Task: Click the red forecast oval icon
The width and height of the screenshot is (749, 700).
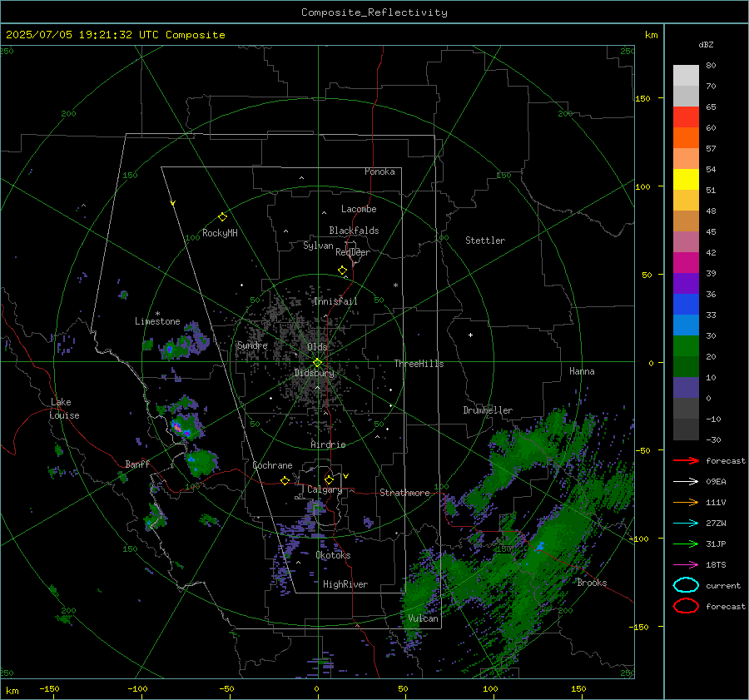Action: coord(686,606)
